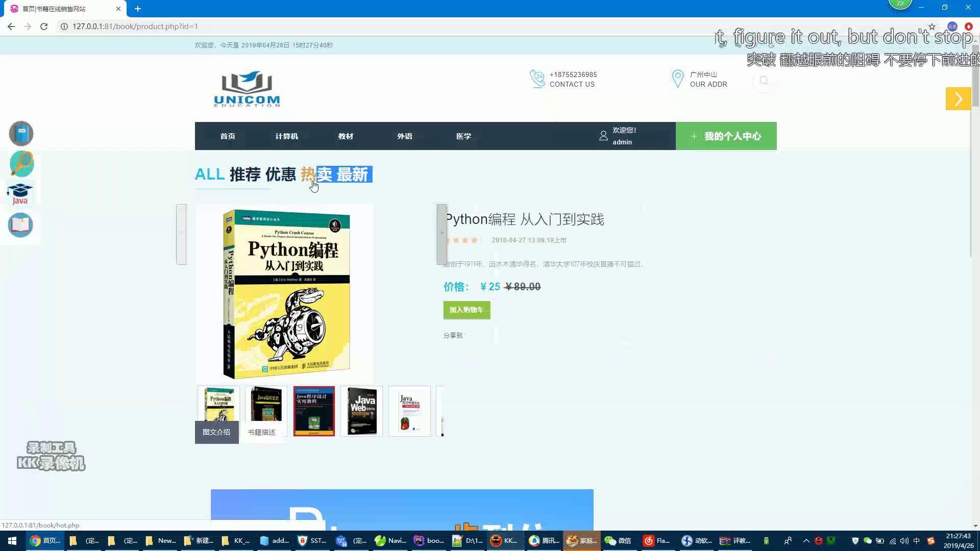The image size is (980, 551).
Task: Select the Java程序设计实用教程 thumbnail
Action: coord(314,411)
